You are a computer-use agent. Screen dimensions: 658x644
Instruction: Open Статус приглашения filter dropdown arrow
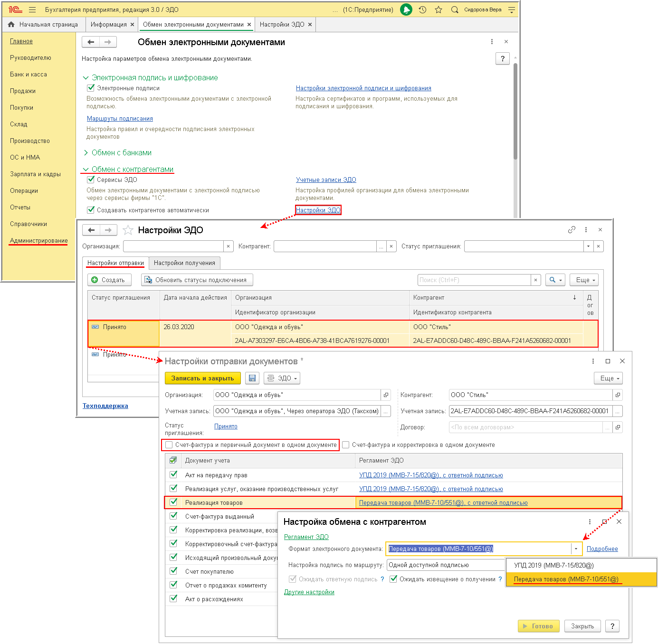[x=589, y=246]
